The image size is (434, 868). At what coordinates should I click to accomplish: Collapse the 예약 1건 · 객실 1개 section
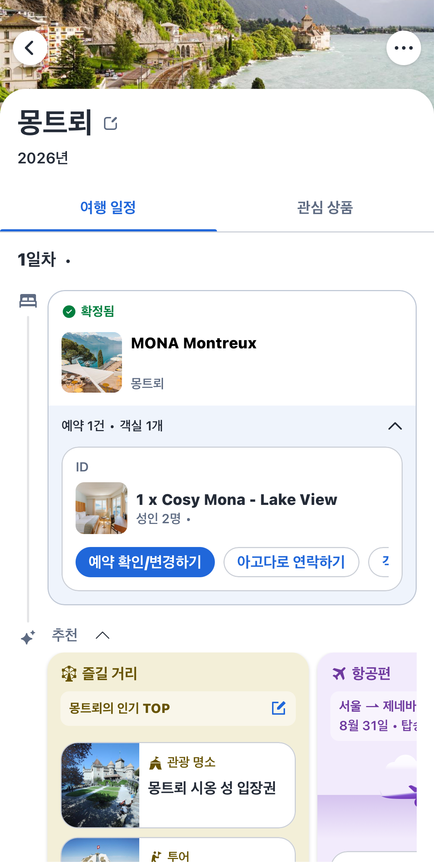(395, 426)
